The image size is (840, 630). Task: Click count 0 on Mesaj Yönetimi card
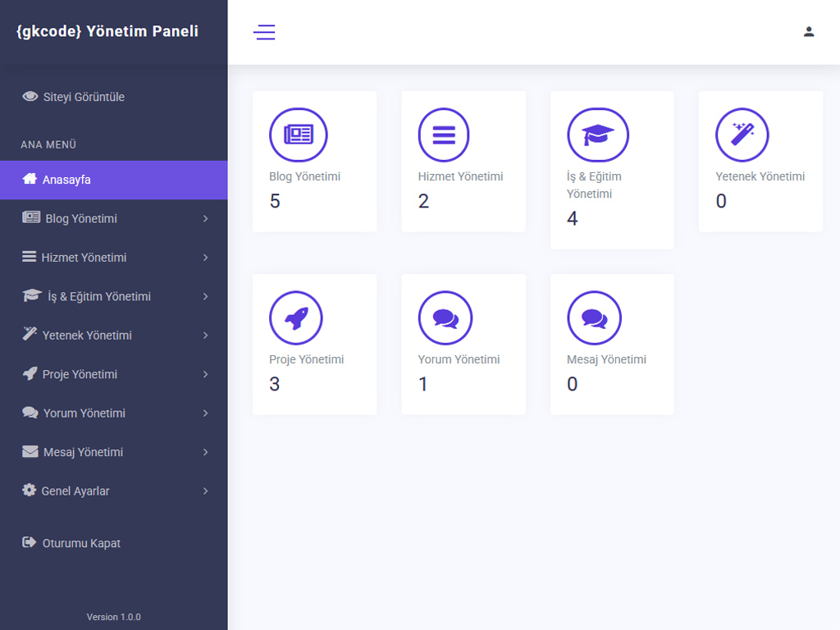[572, 384]
